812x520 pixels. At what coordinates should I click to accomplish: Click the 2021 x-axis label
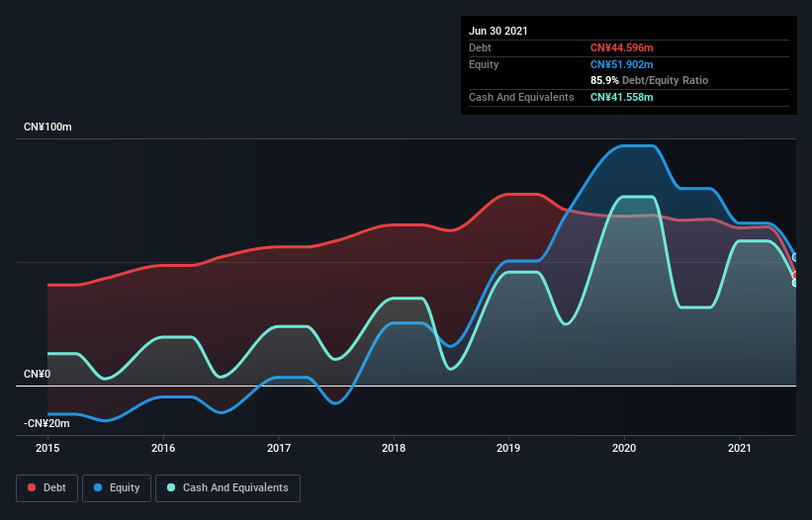pos(740,448)
